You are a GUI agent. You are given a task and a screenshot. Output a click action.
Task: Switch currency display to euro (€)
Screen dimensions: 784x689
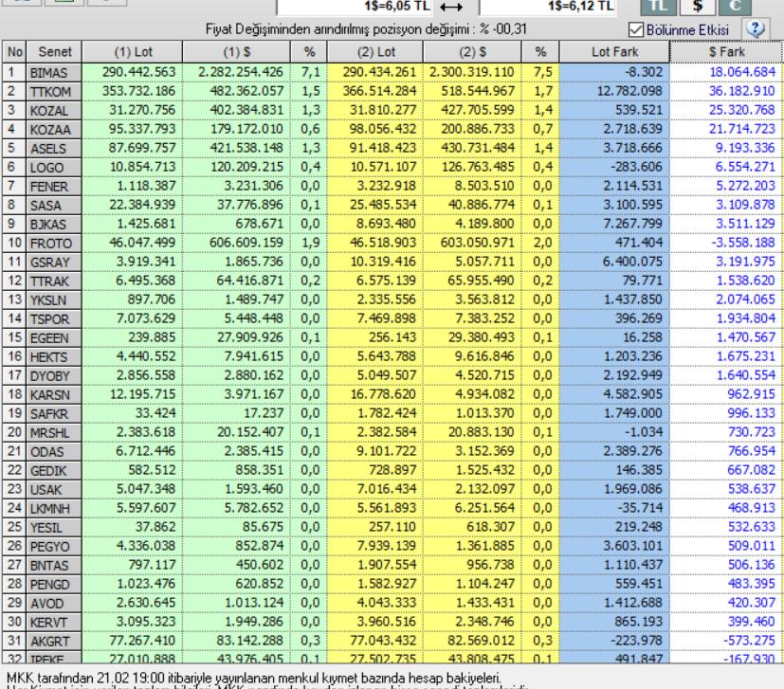735,6
